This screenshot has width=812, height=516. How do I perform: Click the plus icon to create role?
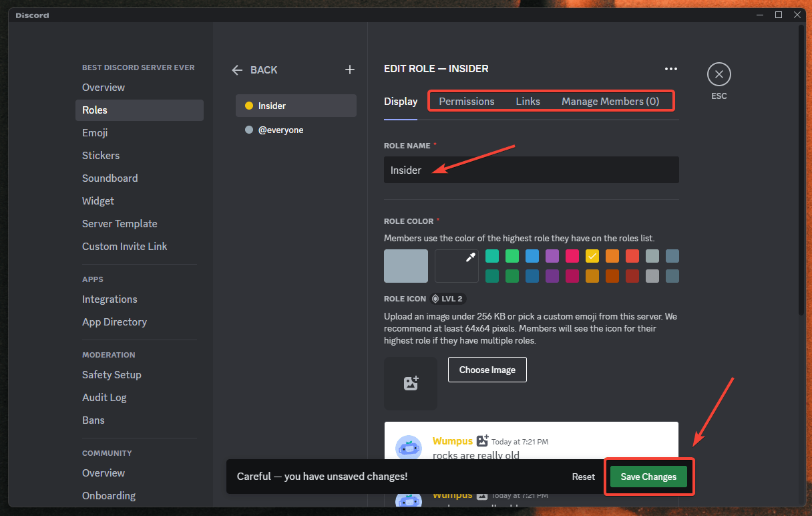349,70
